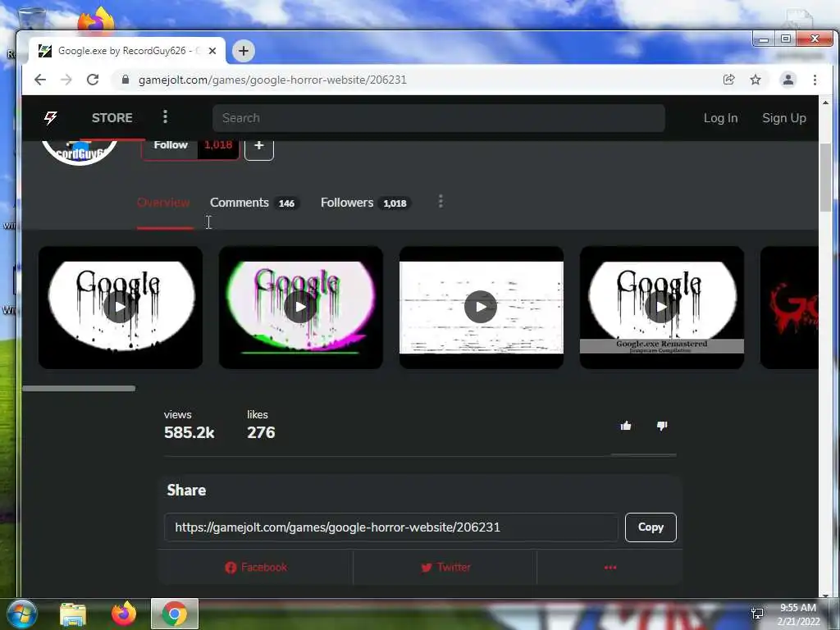This screenshot has width=840, height=630.
Task: Click the media carousel horizontal scrollbar
Action: (79, 388)
